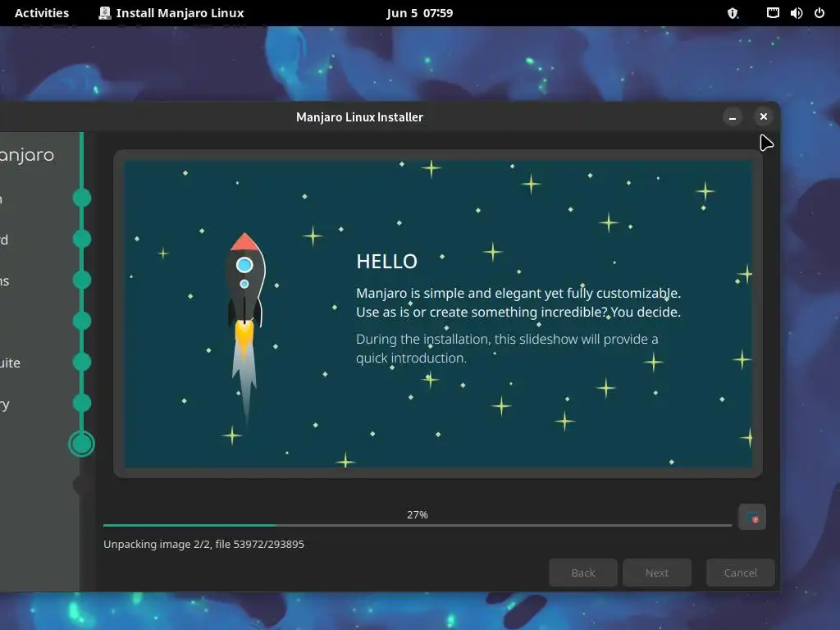Open the security shield tray icon
840x630 pixels.
pos(733,13)
